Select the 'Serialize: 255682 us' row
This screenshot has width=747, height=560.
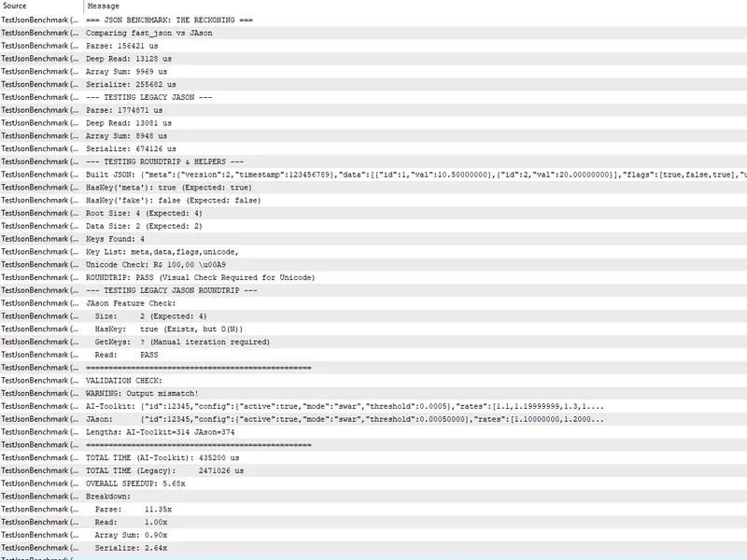pyautogui.click(x=373, y=84)
